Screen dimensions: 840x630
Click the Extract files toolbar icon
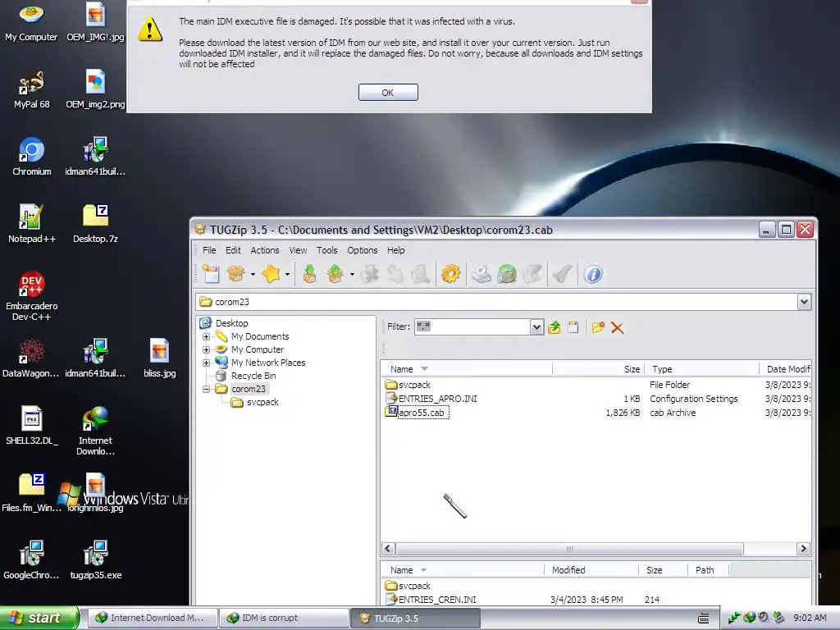click(335, 274)
